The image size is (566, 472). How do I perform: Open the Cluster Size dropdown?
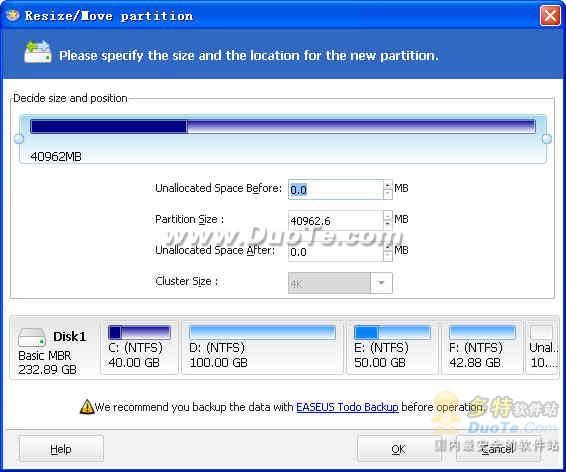[x=381, y=283]
